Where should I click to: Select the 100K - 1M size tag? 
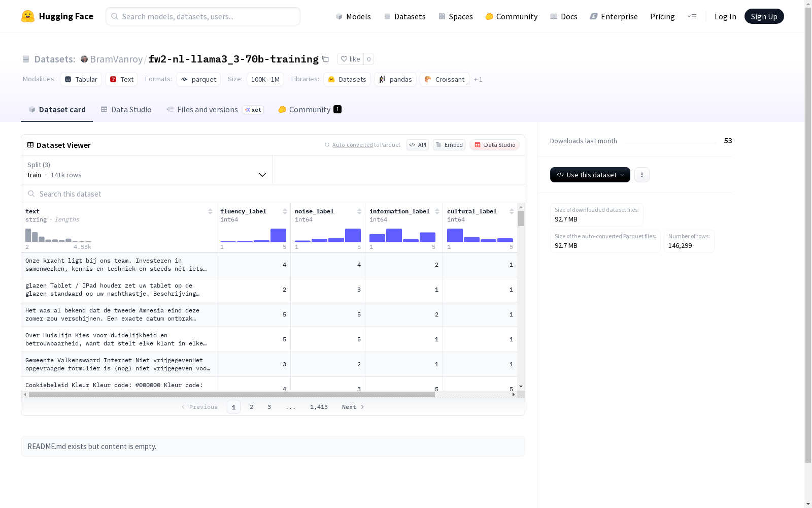tap(265, 79)
